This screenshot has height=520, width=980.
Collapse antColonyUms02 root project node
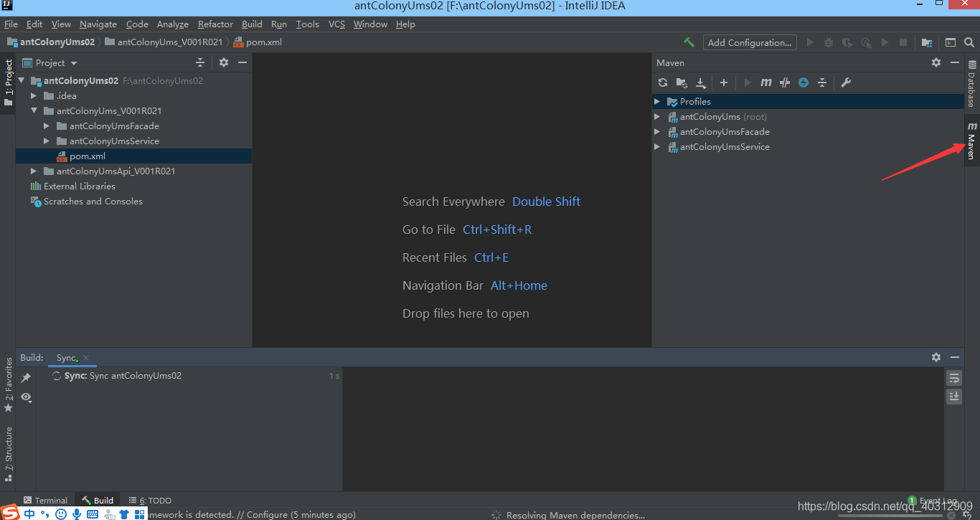click(x=22, y=80)
